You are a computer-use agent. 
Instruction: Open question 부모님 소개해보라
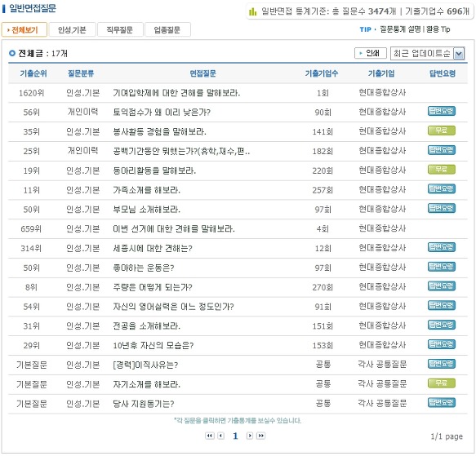(146, 210)
